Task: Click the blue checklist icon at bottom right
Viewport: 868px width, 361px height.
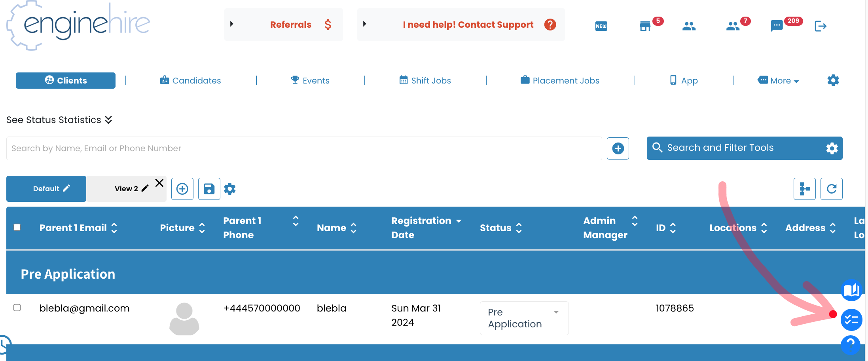Action: (852, 319)
